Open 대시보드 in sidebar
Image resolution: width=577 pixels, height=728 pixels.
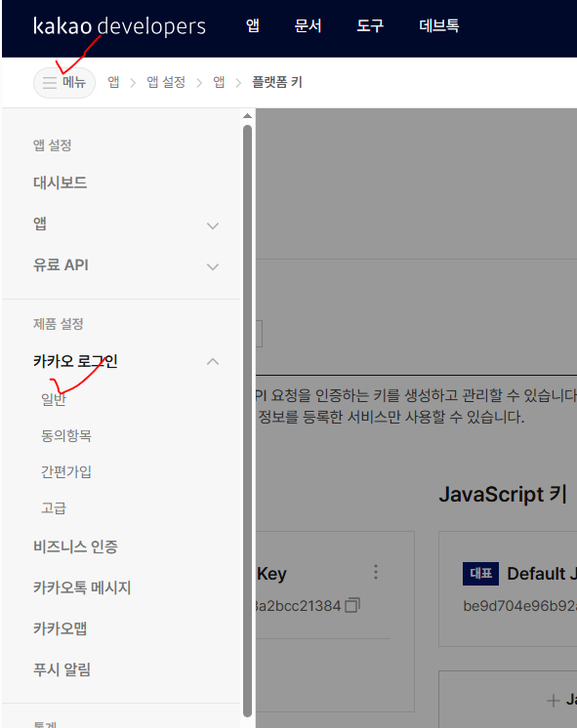coord(60,182)
